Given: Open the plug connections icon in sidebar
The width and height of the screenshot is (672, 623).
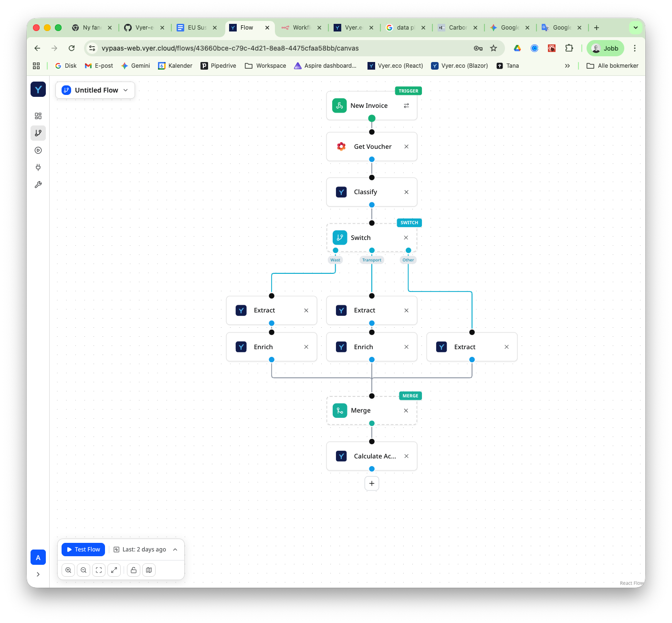Looking at the screenshot, I should point(38,167).
